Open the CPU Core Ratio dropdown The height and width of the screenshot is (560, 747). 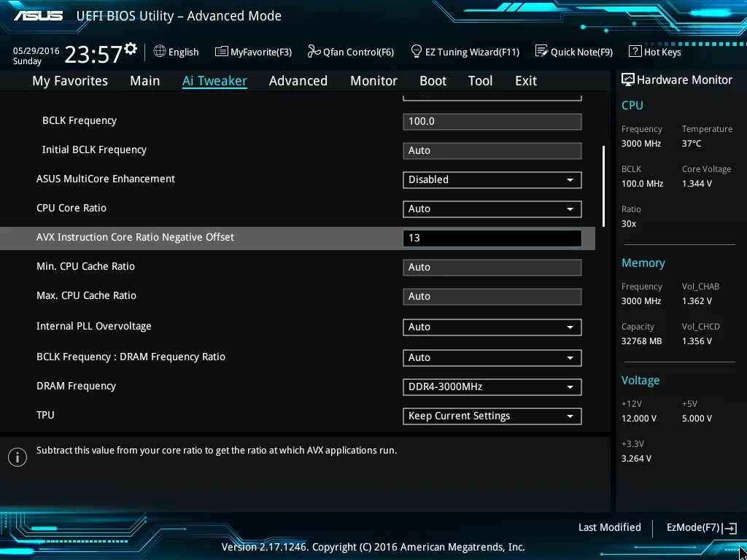click(492, 209)
